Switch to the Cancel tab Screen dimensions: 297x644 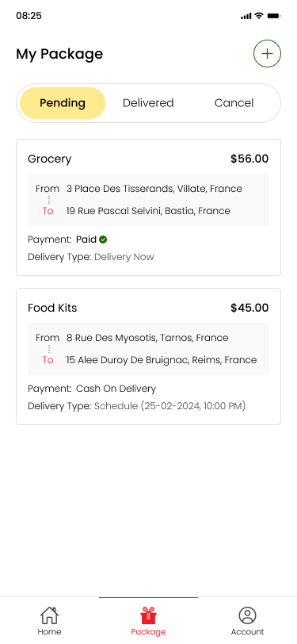pos(234,103)
